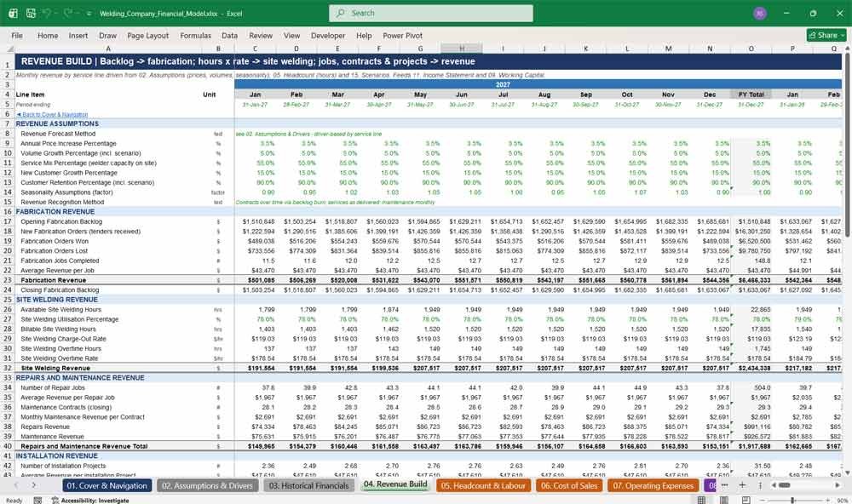Switch to Page Layout view icon

[x=723, y=500]
